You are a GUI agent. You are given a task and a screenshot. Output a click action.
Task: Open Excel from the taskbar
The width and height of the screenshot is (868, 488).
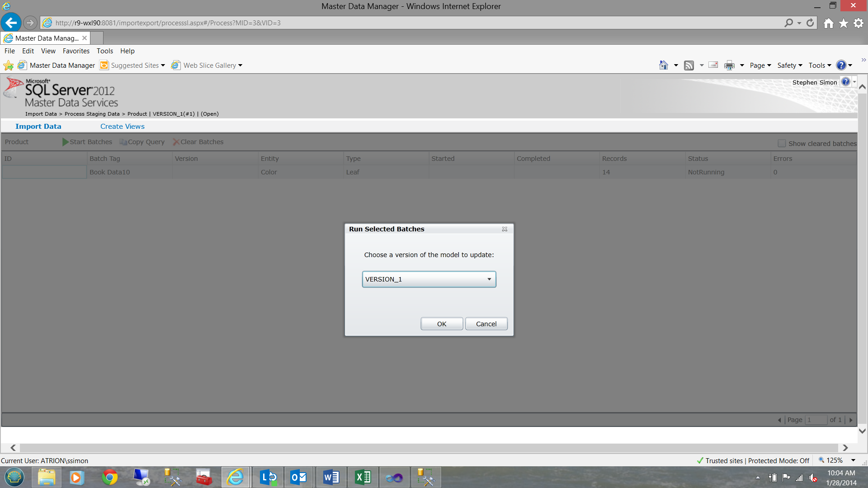[x=363, y=477]
